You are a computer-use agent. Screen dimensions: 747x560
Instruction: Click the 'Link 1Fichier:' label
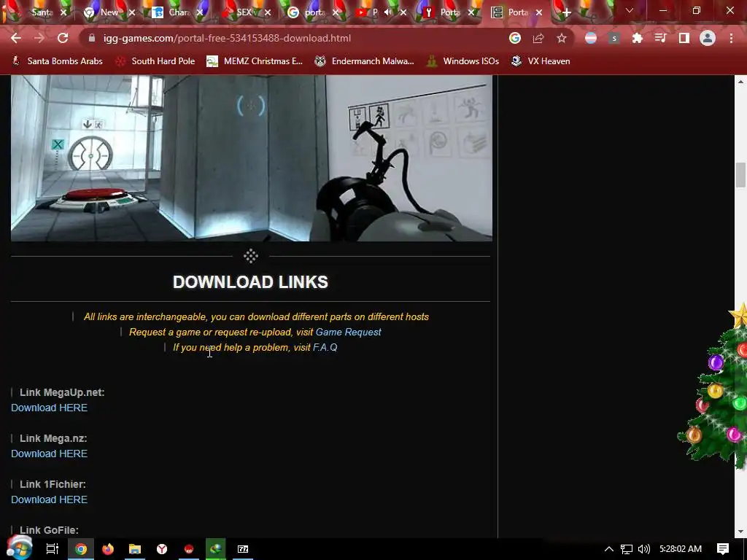click(53, 484)
